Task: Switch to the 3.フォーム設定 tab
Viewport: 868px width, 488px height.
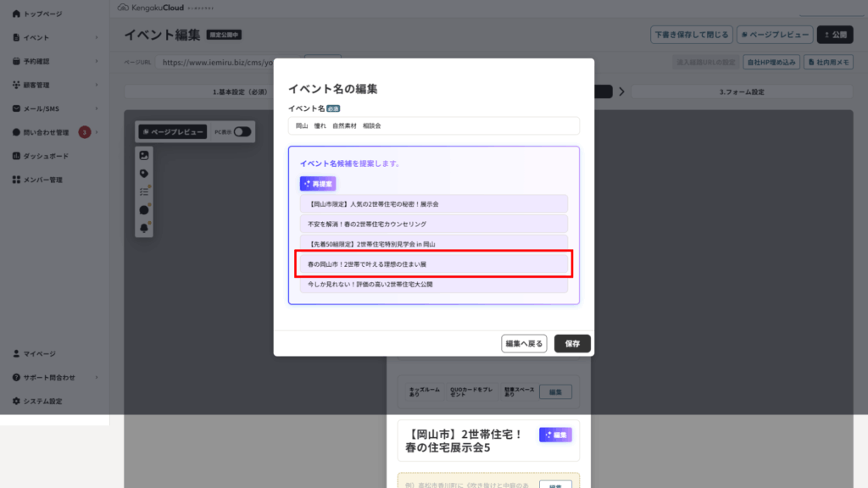Action: 742,91
